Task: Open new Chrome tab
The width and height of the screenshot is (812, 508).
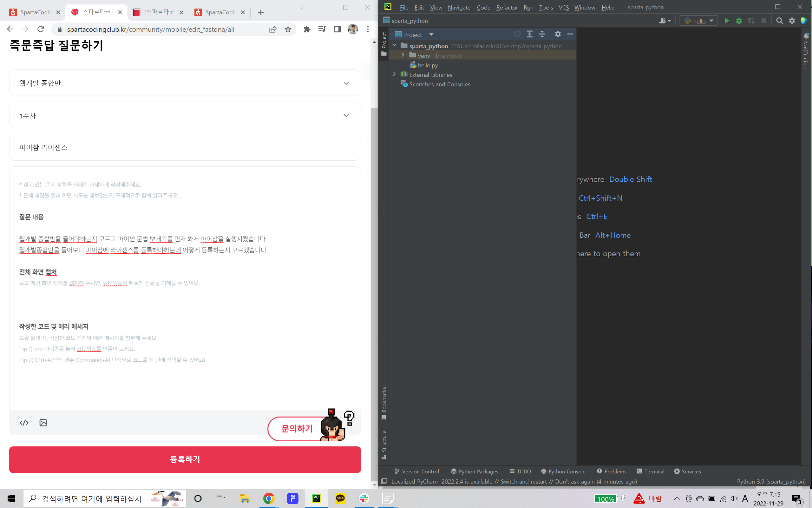Action: click(261, 12)
